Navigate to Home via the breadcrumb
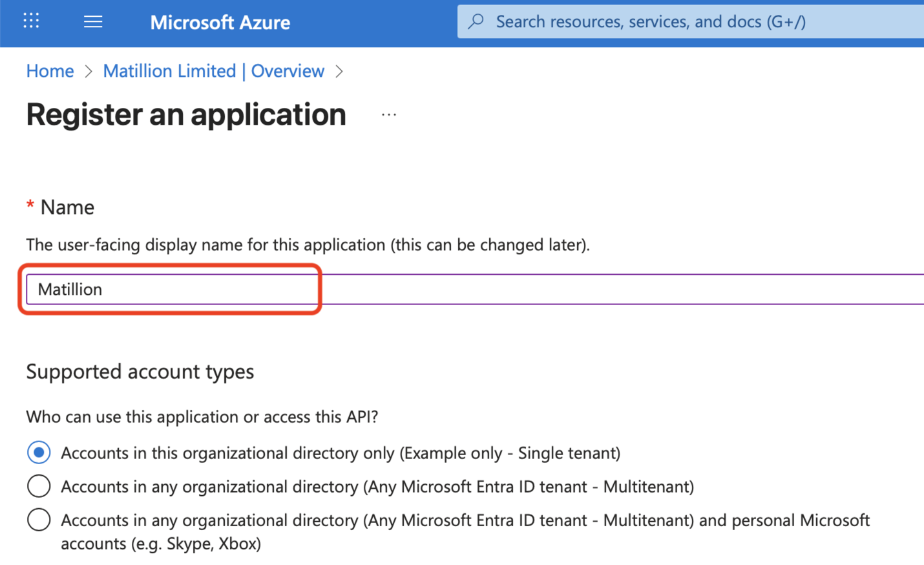The width and height of the screenshot is (924, 565). tap(50, 71)
